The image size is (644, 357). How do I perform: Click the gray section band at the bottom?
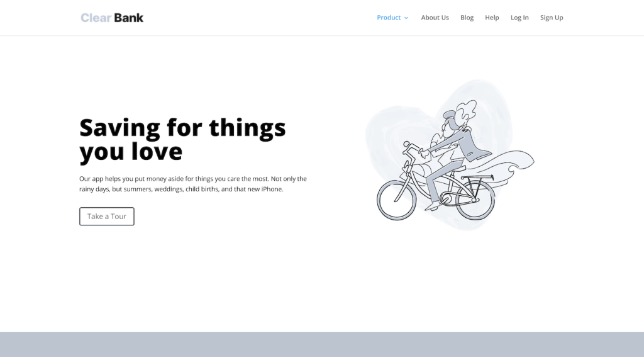tap(322, 344)
